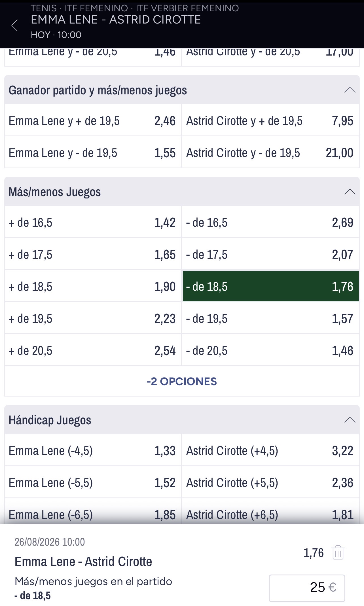Collapse the Hándicap Juegos section
Viewport: 364px width, 606px height.
point(350,420)
